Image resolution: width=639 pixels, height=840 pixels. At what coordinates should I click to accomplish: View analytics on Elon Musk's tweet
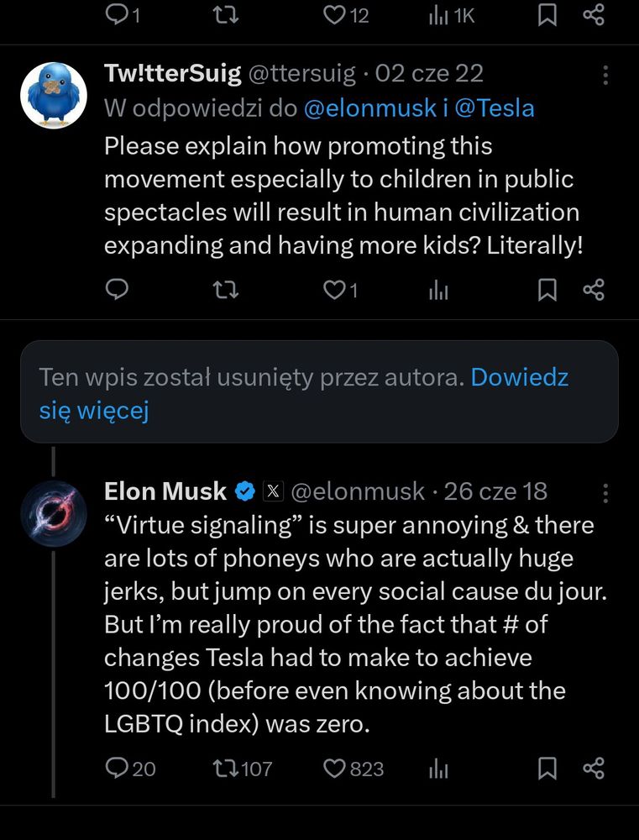439,768
